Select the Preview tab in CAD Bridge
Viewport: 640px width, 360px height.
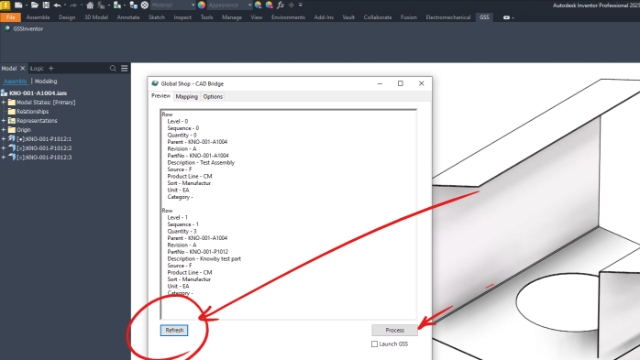tap(161, 96)
